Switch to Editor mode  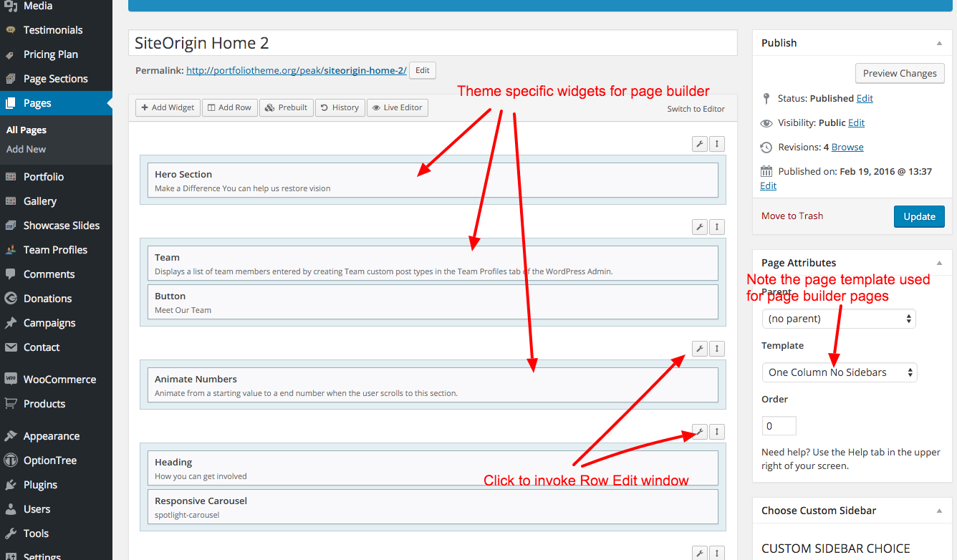pos(696,107)
